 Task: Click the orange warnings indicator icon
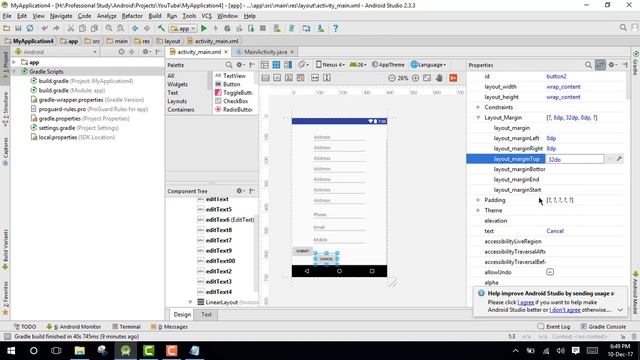pyautogui.click(x=453, y=78)
